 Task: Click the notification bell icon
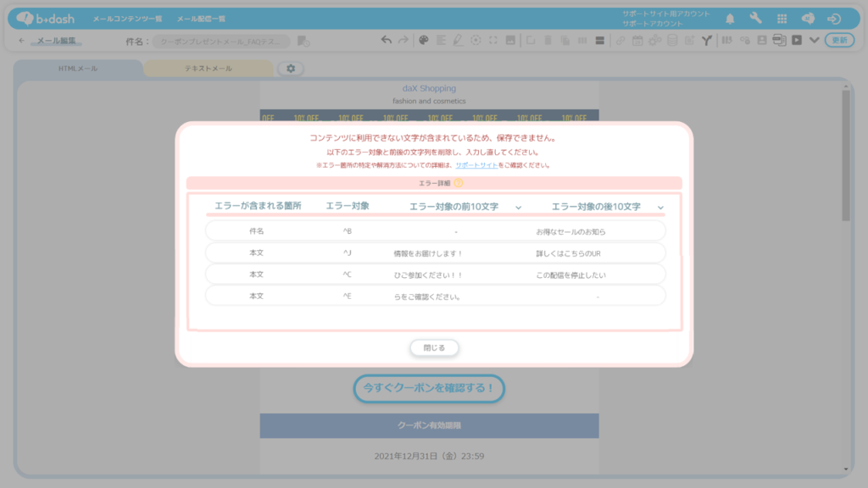coord(730,19)
